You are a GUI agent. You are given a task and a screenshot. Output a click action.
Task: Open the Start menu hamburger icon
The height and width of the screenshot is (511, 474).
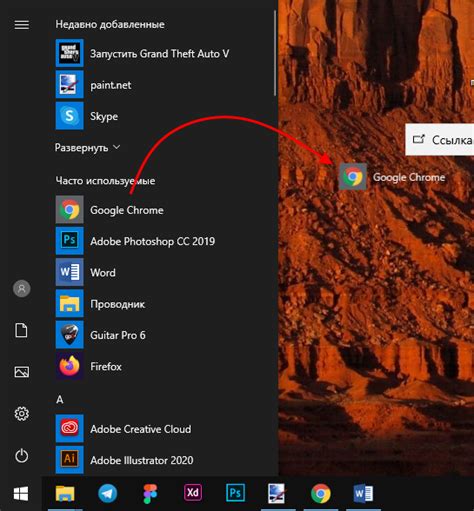[x=22, y=25]
